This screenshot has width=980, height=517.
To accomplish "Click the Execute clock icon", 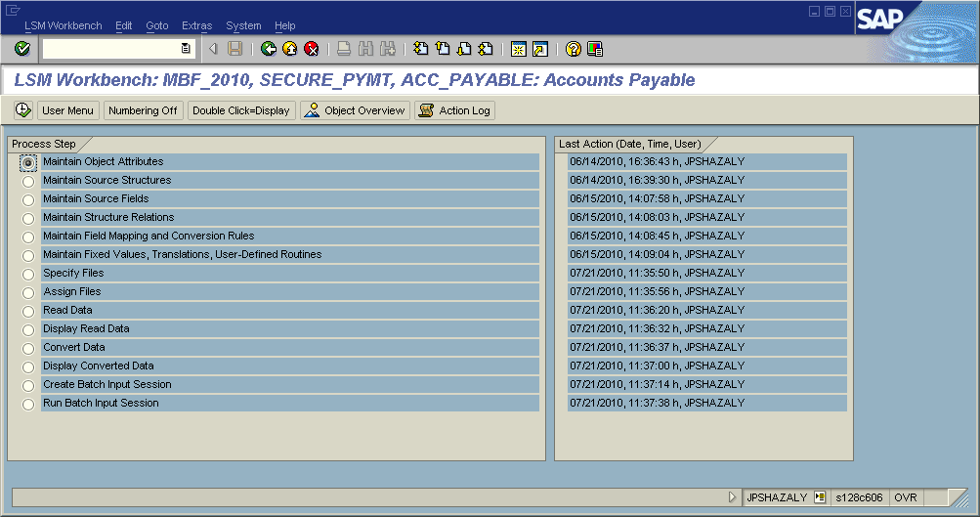I will click(x=23, y=110).
